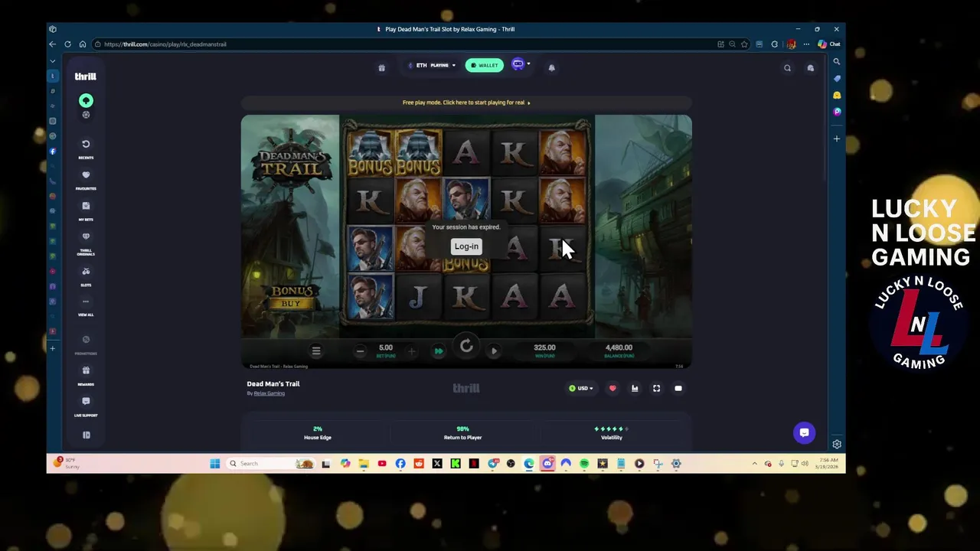Add a new vertical tab with plus icon
This screenshot has width=980, height=551.
coord(52,348)
